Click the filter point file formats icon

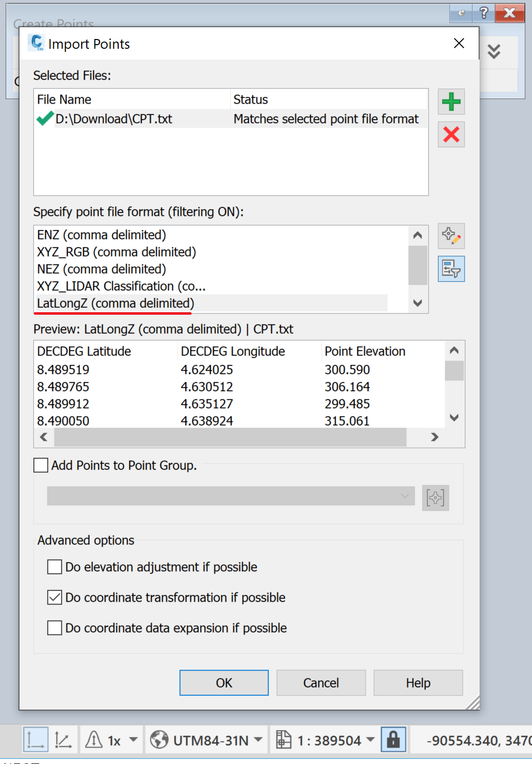tap(451, 269)
